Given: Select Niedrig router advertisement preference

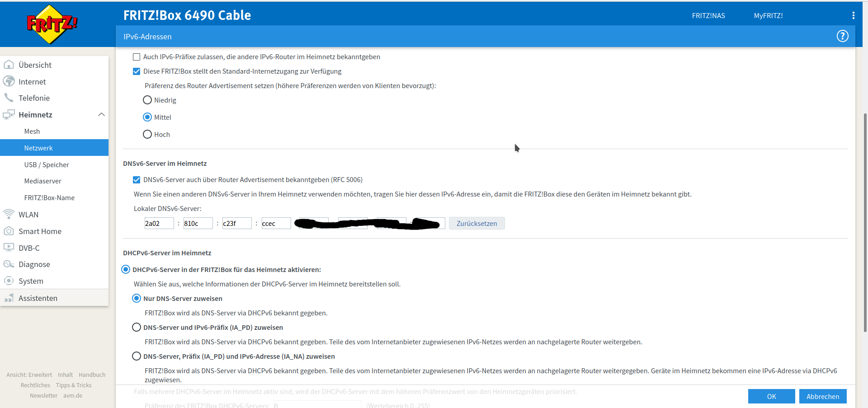Looking at the screenshot, I should pos(147,100).
